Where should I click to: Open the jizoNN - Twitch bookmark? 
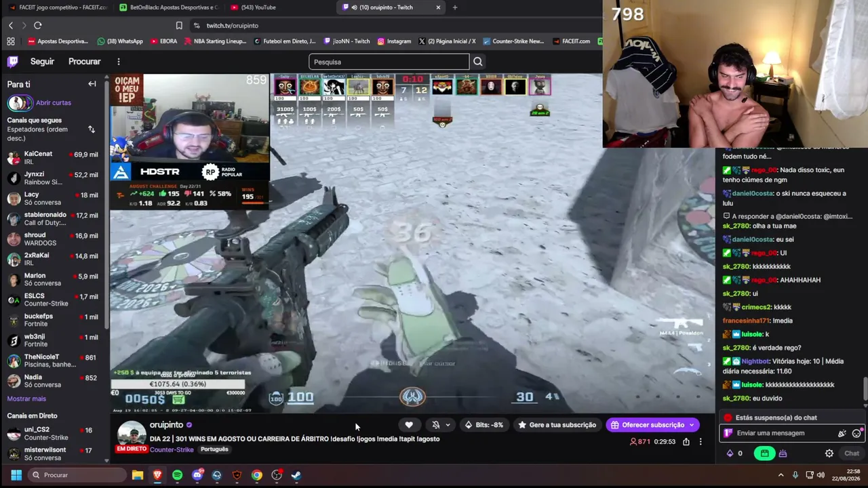pos(347,41)
